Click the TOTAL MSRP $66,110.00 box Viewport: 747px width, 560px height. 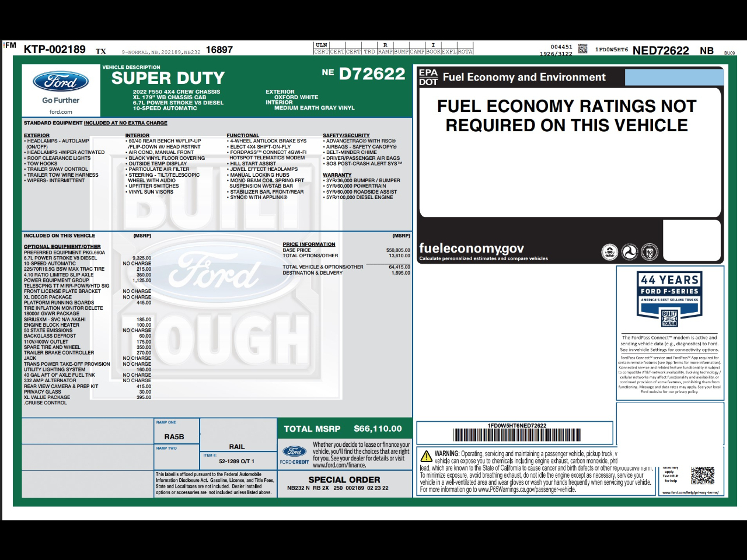pyautogui.click(x=344, y=429)
